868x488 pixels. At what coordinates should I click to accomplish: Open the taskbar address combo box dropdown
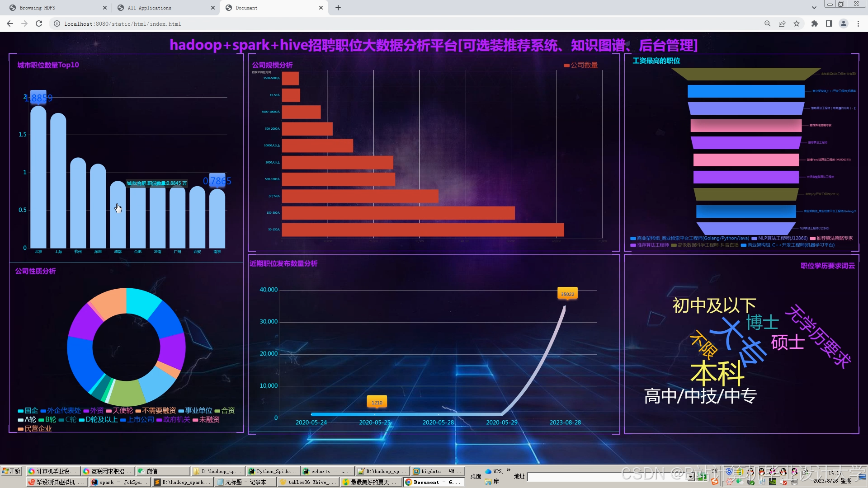pyautogui.click(x=690, y=477)
